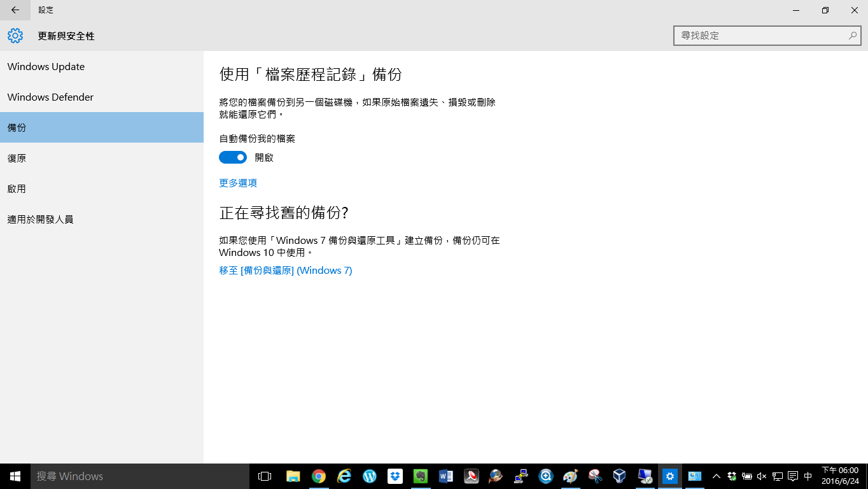This screenshot has width=868, height=489.
Task: Open the Snipping Tool on taskbar
Action: coord(595,476)
